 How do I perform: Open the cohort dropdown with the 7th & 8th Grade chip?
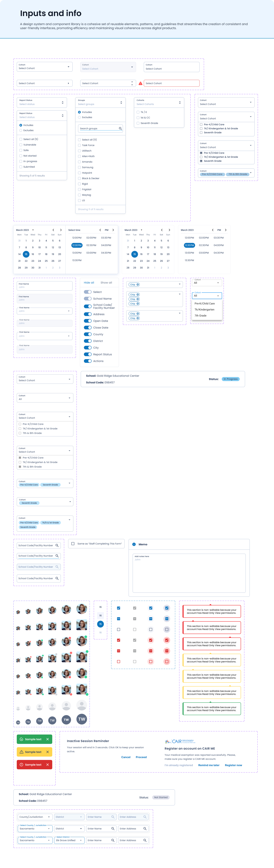point(226,173)
